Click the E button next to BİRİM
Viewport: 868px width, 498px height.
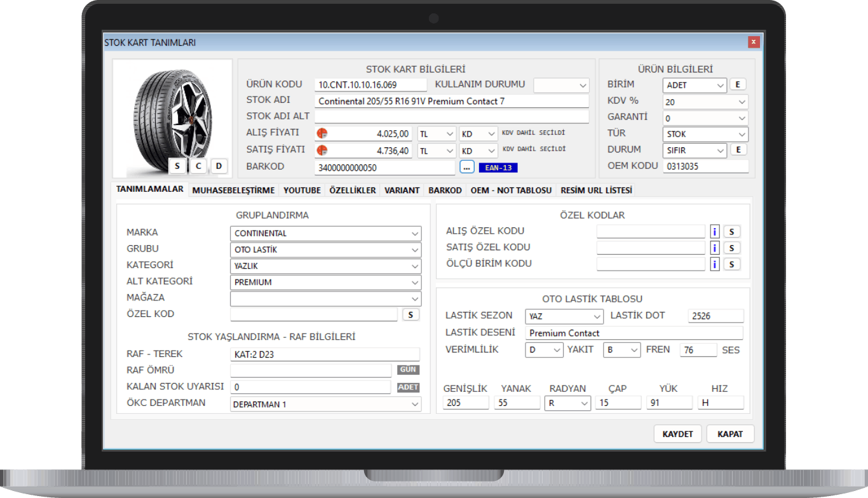click(738, 84)
